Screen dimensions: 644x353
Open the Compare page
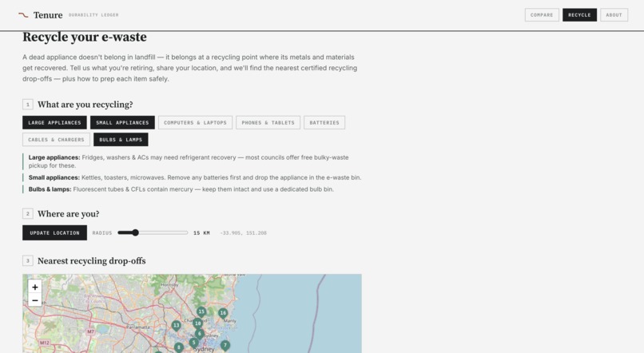[542, 15]
